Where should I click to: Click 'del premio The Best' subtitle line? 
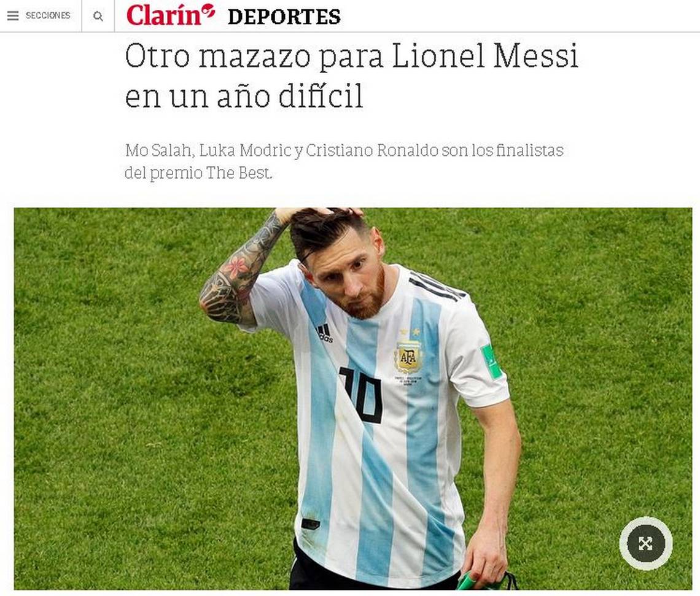(x=198, y=172)
